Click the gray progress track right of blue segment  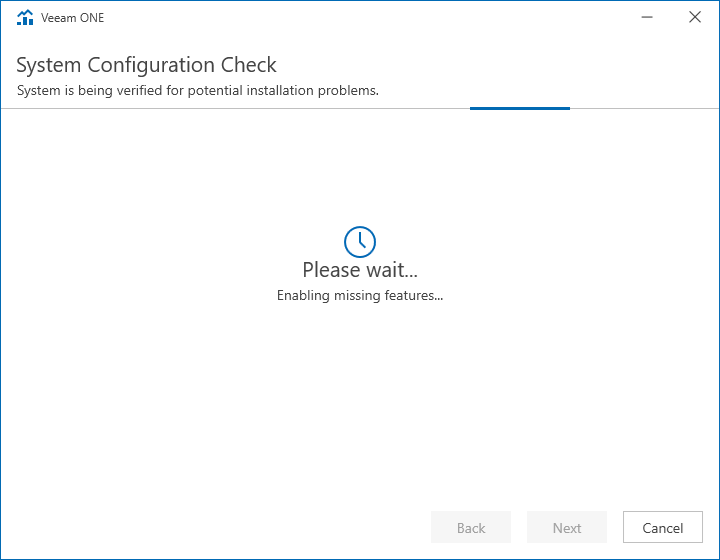(x=644, y=108)
